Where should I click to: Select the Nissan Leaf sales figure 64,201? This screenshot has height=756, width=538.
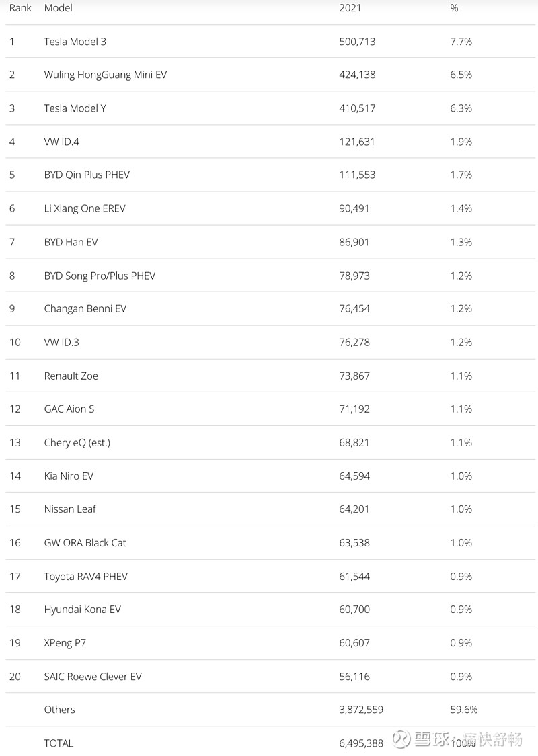[x=354, y=509]
